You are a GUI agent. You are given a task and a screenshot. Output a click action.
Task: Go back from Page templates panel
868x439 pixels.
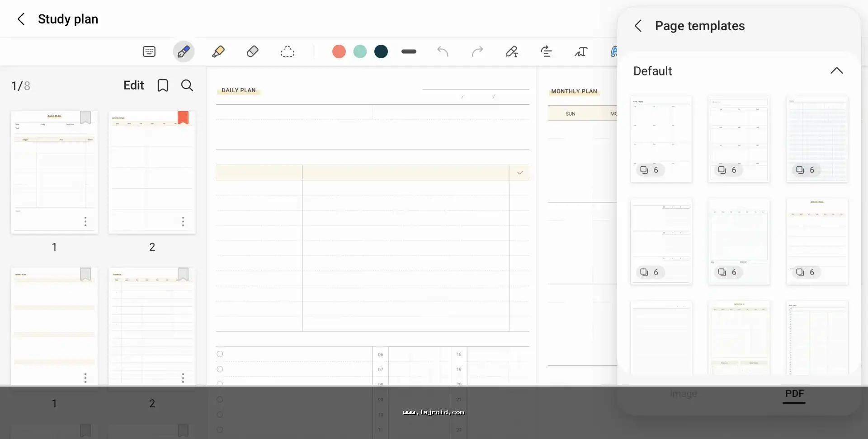pyautogui.click(x=638, y=26)
